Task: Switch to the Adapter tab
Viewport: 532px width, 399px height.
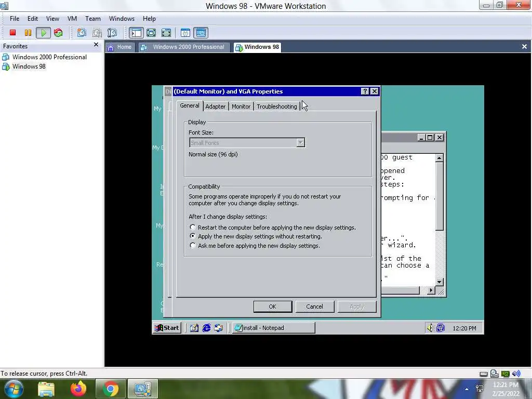Action: (x=216, y=107)
